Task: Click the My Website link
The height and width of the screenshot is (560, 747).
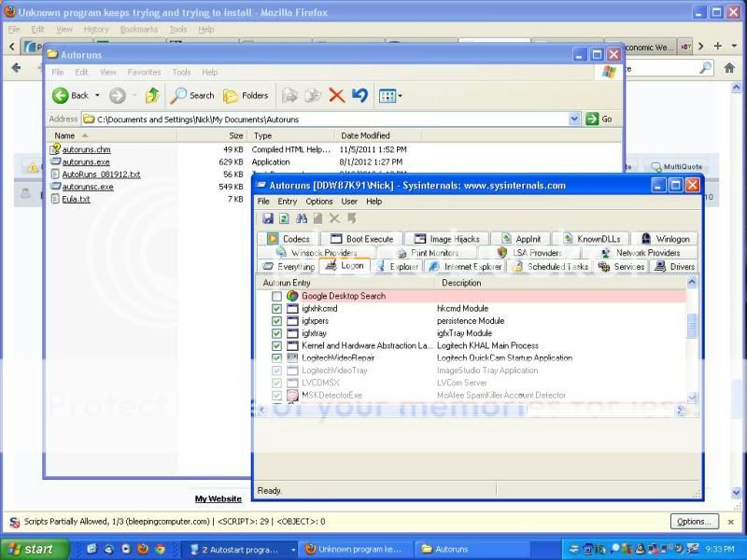Action: click(x=218, y=498)
